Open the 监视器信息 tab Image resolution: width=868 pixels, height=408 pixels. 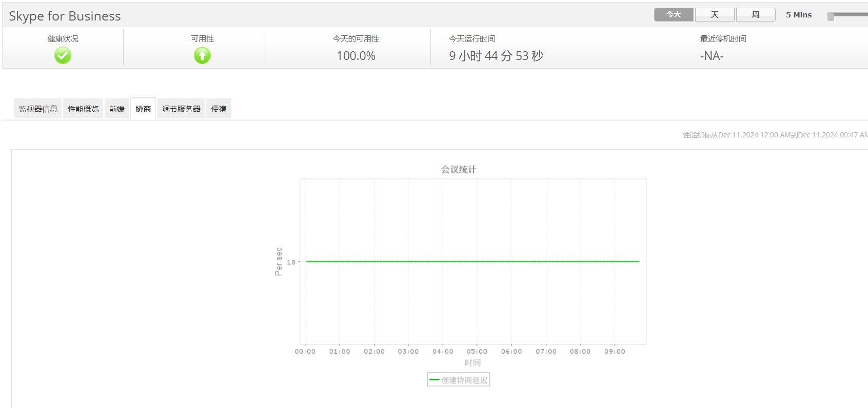(x=38, y=109)
